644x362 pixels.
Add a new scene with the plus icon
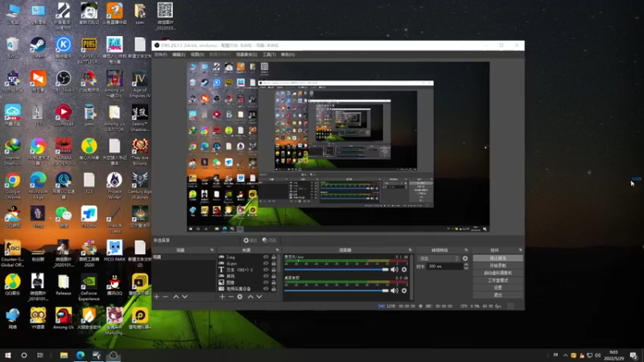tap(156, 296)
